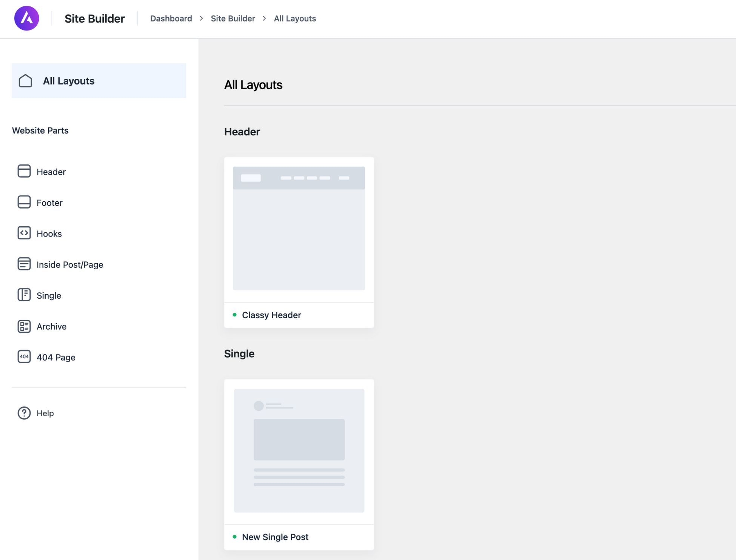736x560 pixels.
Task: Click the Single layout icon
Action: [24, 295]
